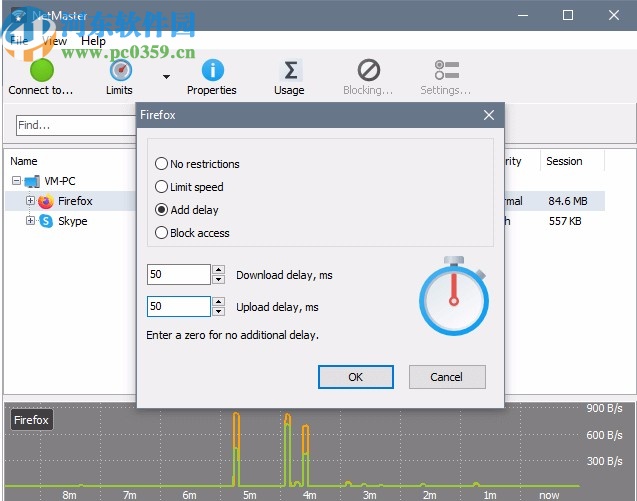Viewport: 637px width, 501px height.
Task: Click the Session column header
Action: pyautogui.click(x=564, y=161)
